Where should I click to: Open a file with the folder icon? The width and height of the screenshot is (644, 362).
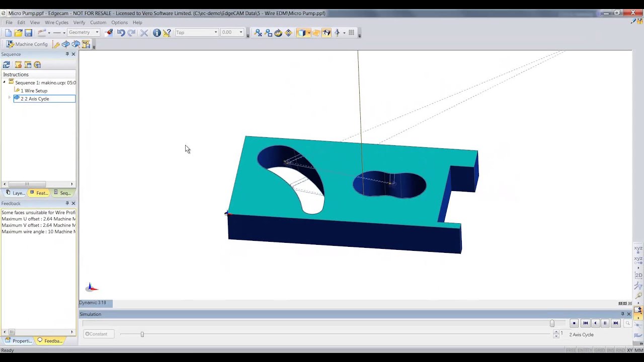18,33
